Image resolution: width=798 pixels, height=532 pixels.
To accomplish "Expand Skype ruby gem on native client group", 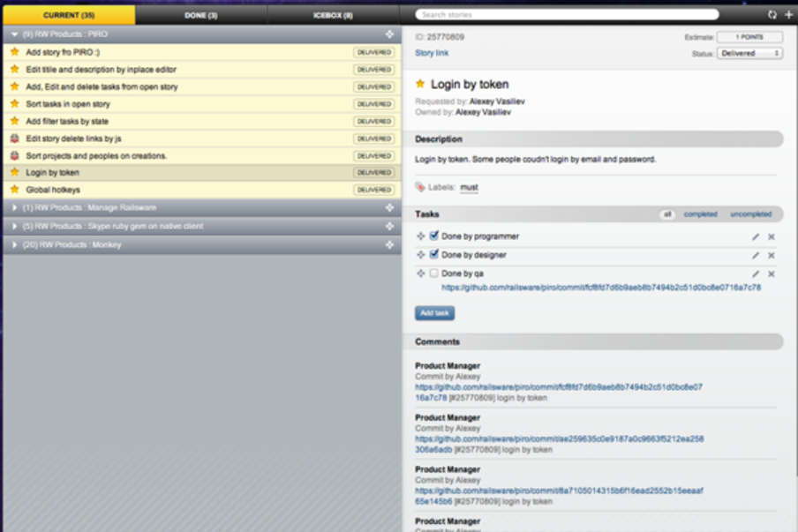I will [14, 226].
